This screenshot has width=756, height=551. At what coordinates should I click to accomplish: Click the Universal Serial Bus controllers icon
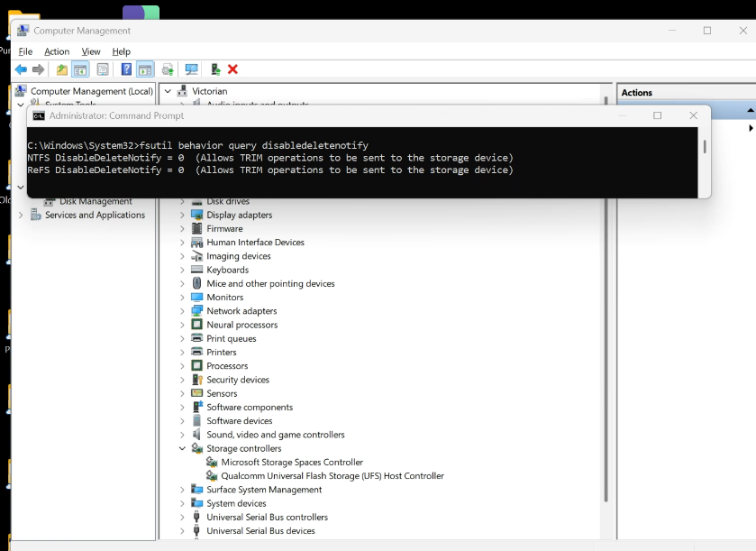[196, 517]
